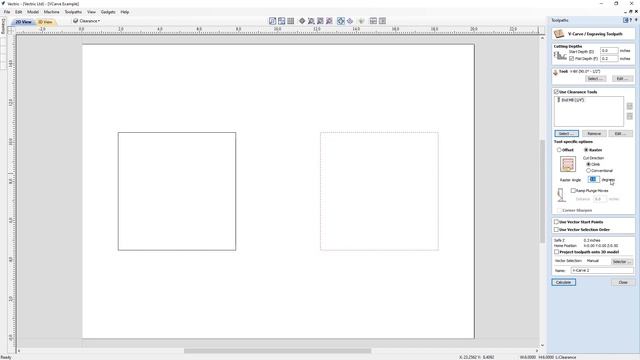
Task: Click the toolpath drawing toggle icon
Action: (x=350, y=21)
